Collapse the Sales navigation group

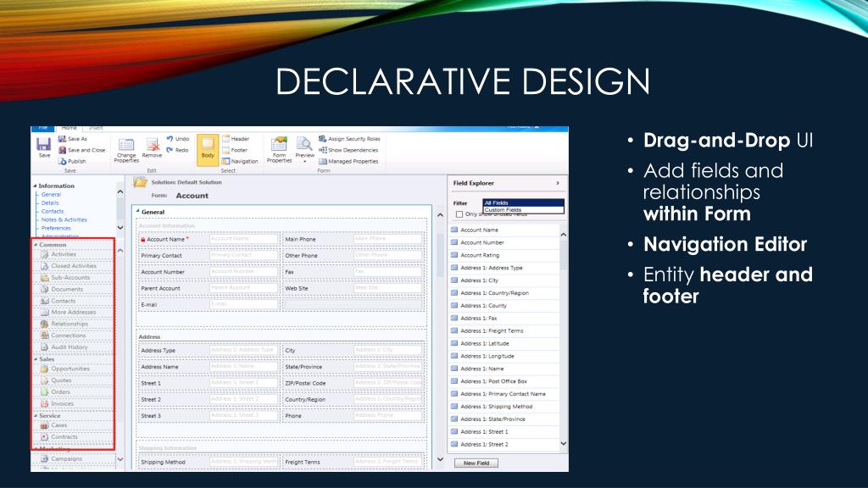coord(36,359)
